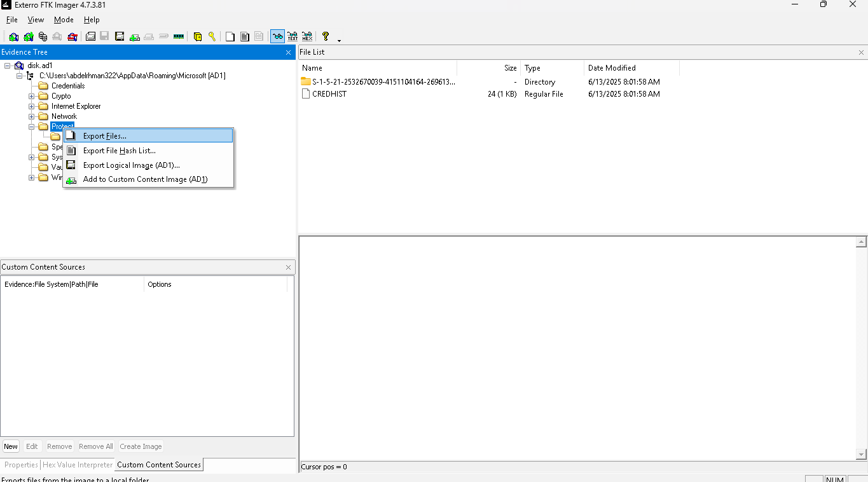The height and width of the screenshot is (482, 868).
Task: Choose Export Files... in context menu
Action: click(148, 136)
